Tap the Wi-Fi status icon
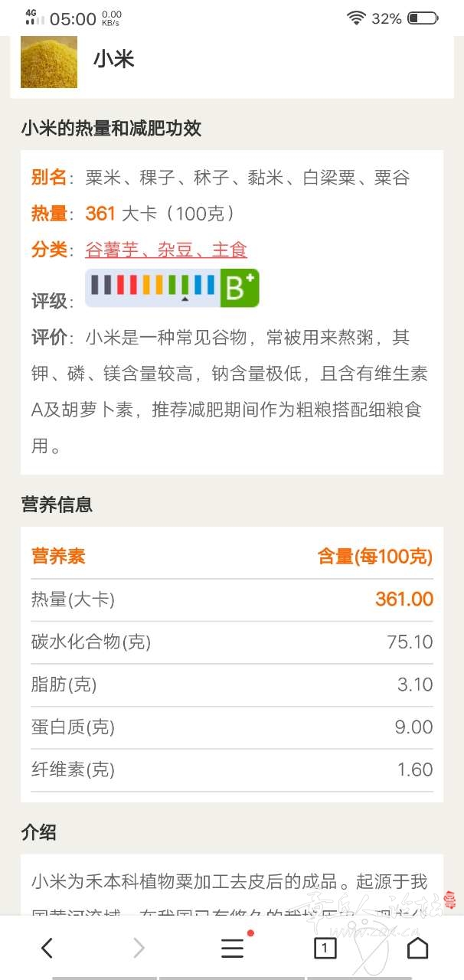The image size is (464, 980). coord(355,18)
